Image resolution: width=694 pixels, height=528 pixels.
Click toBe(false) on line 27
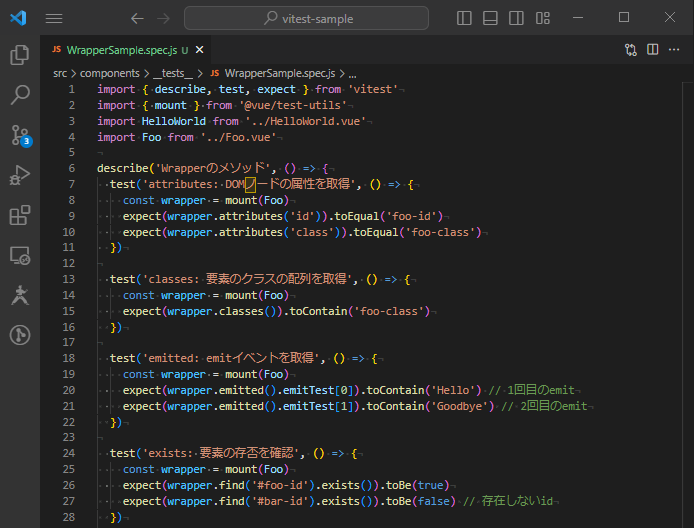click(420, 501)
